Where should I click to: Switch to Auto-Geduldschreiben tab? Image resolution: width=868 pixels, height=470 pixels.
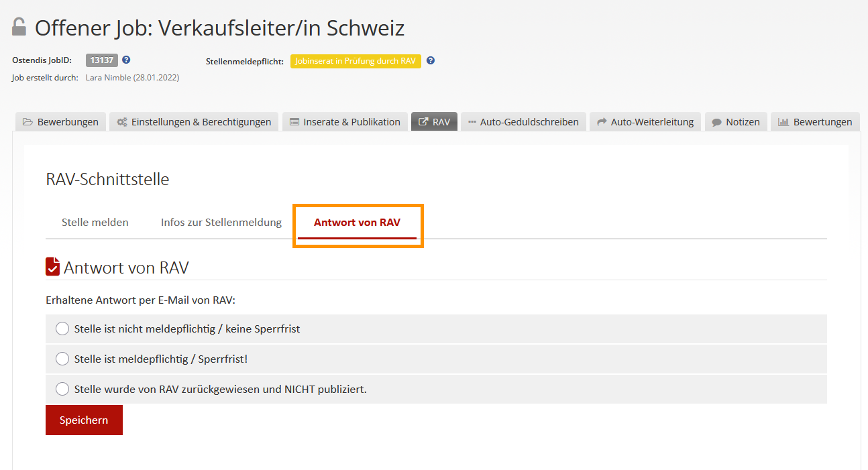(x=523, y=122)
